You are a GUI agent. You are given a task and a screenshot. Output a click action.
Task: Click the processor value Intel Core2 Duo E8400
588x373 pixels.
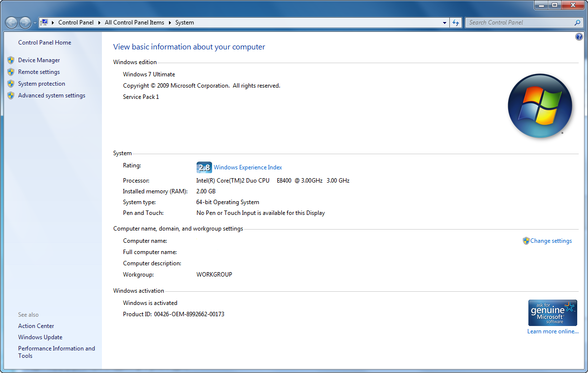coord(273,181)
